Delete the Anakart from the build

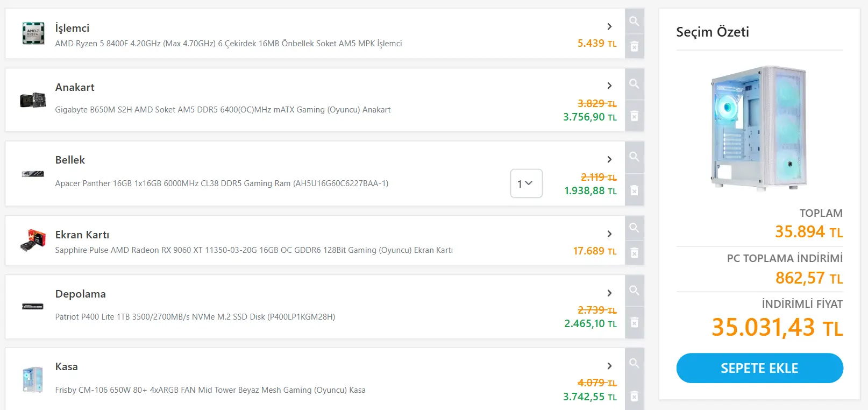point(635,116)
